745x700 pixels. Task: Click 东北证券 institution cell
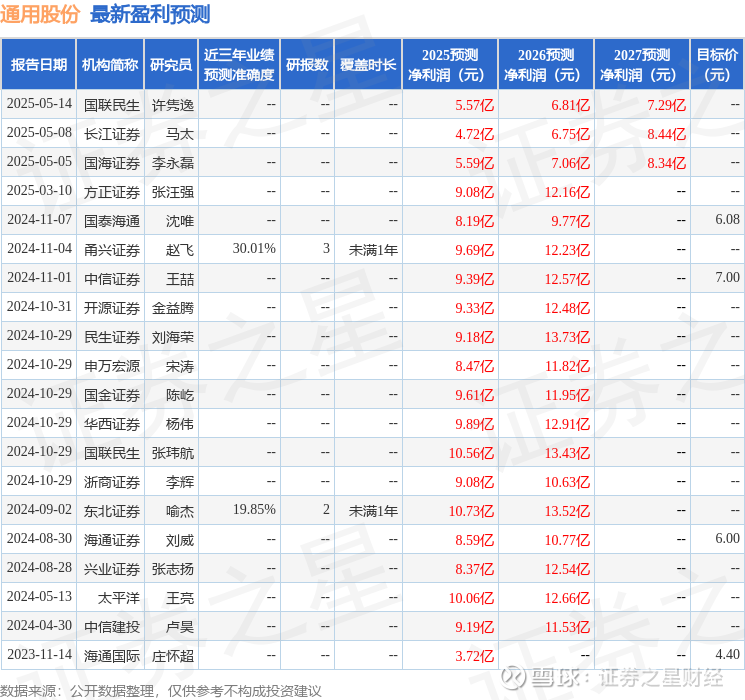coord(112,511)
